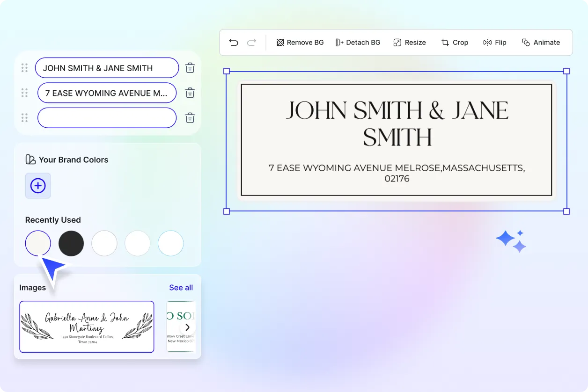Delete the Wyoming Avenue address line
The image size is (588, 392).
click(x=190, y=93)
